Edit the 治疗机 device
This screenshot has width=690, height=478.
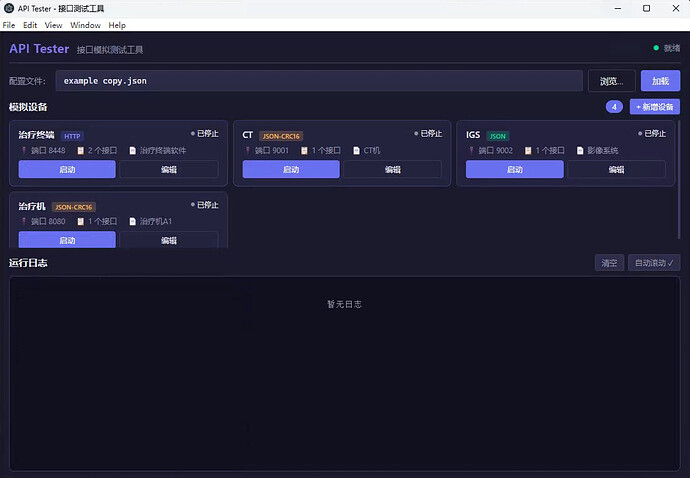tap(169, 240)
